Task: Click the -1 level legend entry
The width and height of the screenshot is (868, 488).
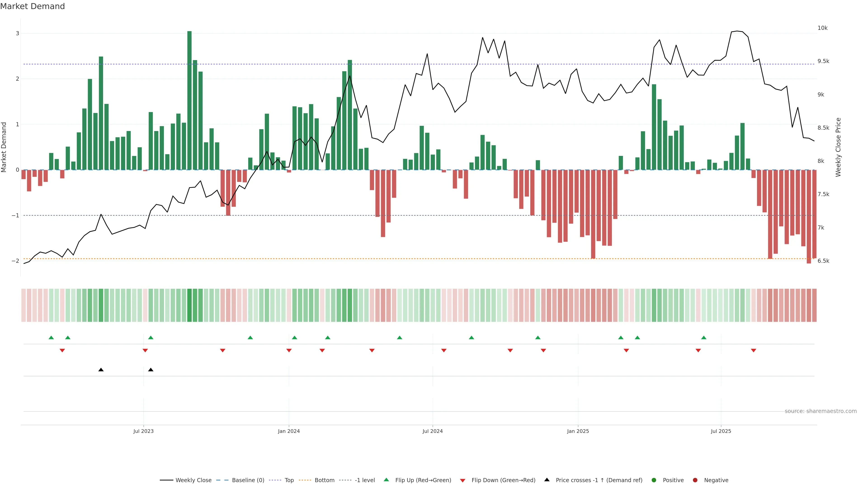Action: [x=365, y=480]
